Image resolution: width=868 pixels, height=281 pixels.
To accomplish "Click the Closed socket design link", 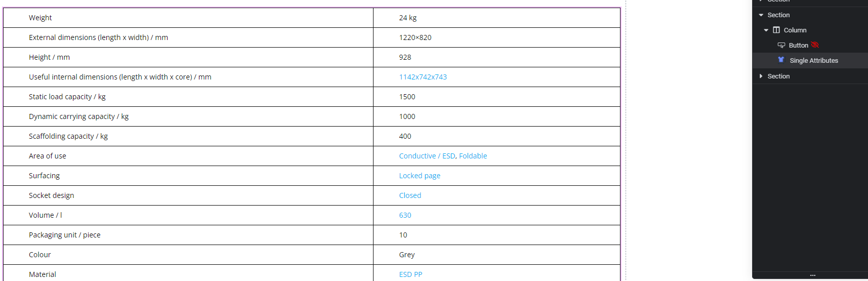I will pos(410,195).
